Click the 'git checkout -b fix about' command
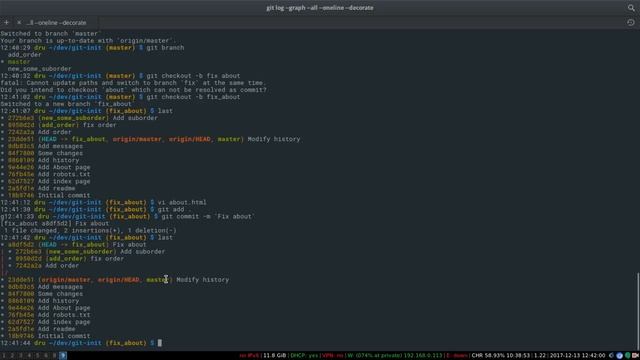Viewport: 640px width, 360px height. click(x=193, y=76)
